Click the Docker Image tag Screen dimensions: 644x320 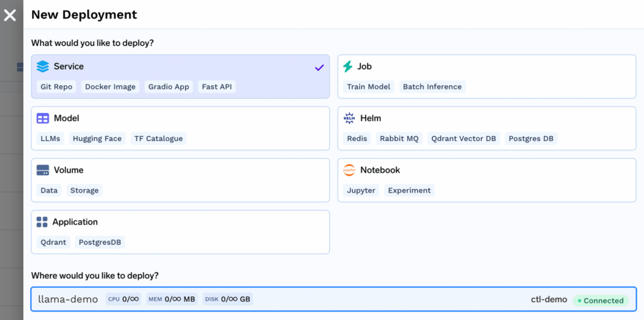110,87
